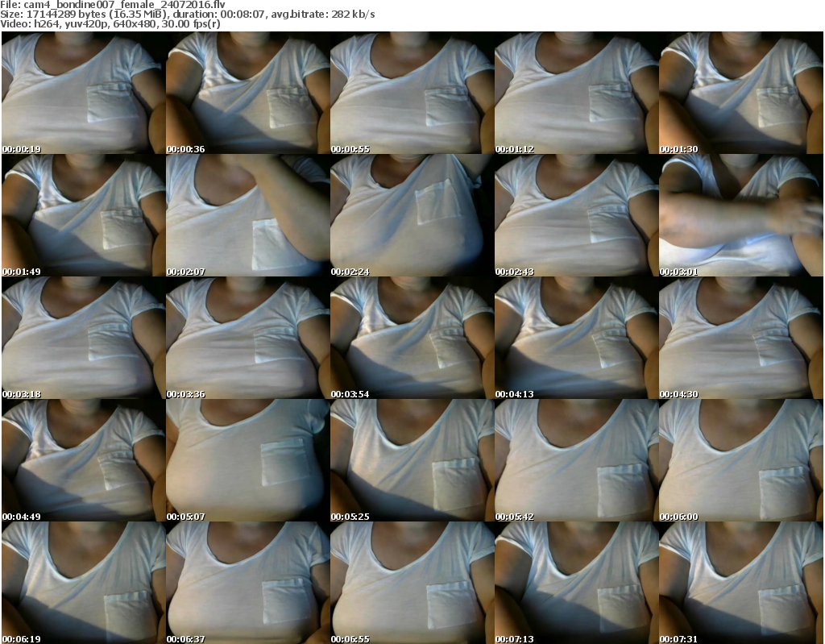Select the thumbnail at 00:01:49
The image size is (825, 644).
tap(83, 215)
